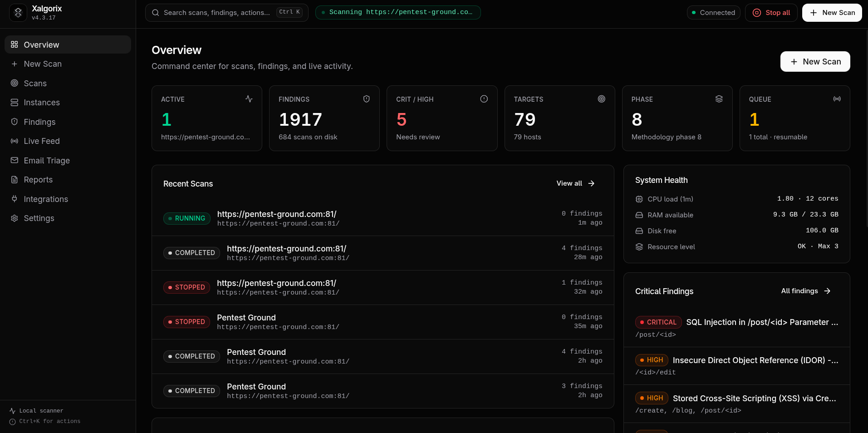Screen dimensions: 868x433
Task: Open COMPLETED Pentest Ground scan with 4 findings
Action: (383, 356)
